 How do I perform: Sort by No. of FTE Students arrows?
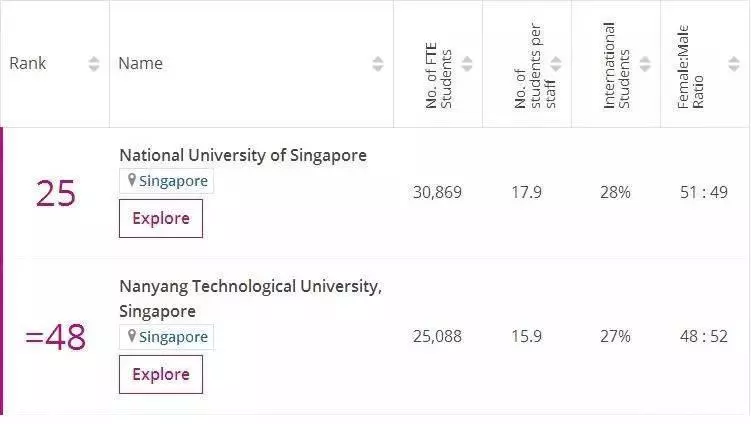pos(467,64)
